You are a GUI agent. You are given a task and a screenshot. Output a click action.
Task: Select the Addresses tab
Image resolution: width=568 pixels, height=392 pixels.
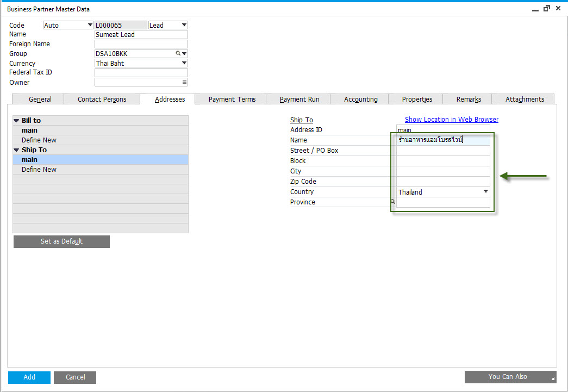[168, 99]
